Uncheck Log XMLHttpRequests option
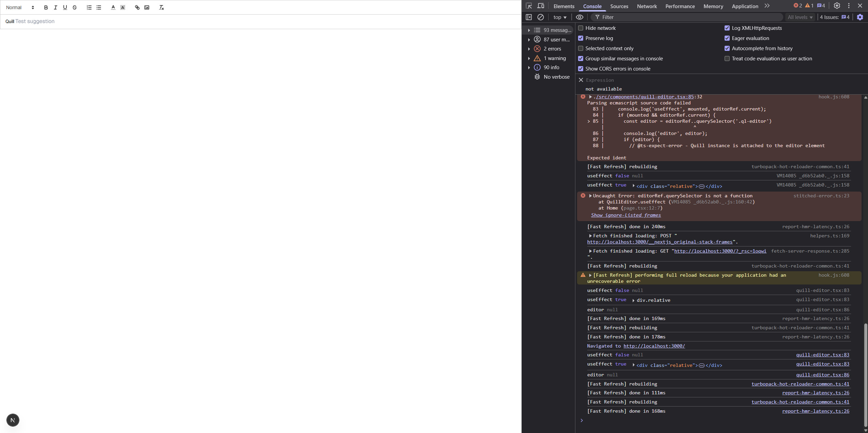The height and width of the screenshot is (433, 868). coord(727,28)
